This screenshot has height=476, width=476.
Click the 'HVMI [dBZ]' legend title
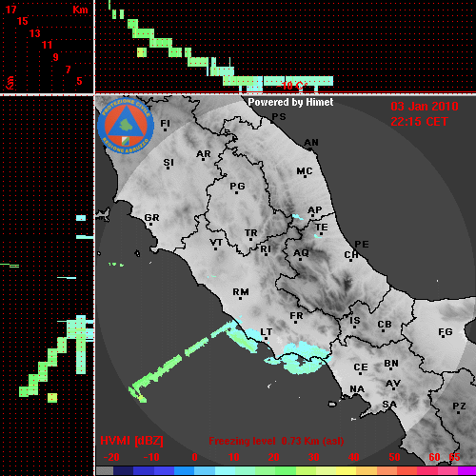pyautogui.click(x=131, y=441)
